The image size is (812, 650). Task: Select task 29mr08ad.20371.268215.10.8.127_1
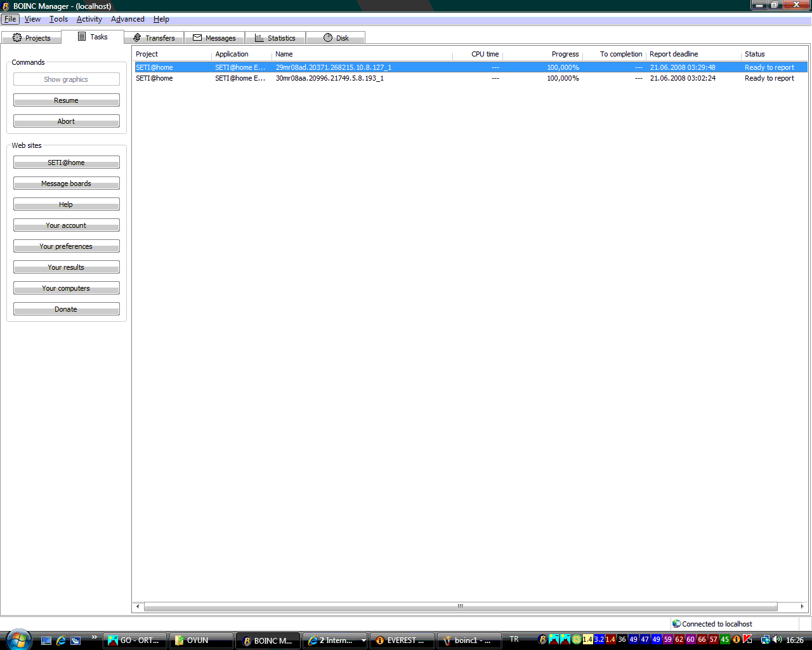[x=471, y=67]
